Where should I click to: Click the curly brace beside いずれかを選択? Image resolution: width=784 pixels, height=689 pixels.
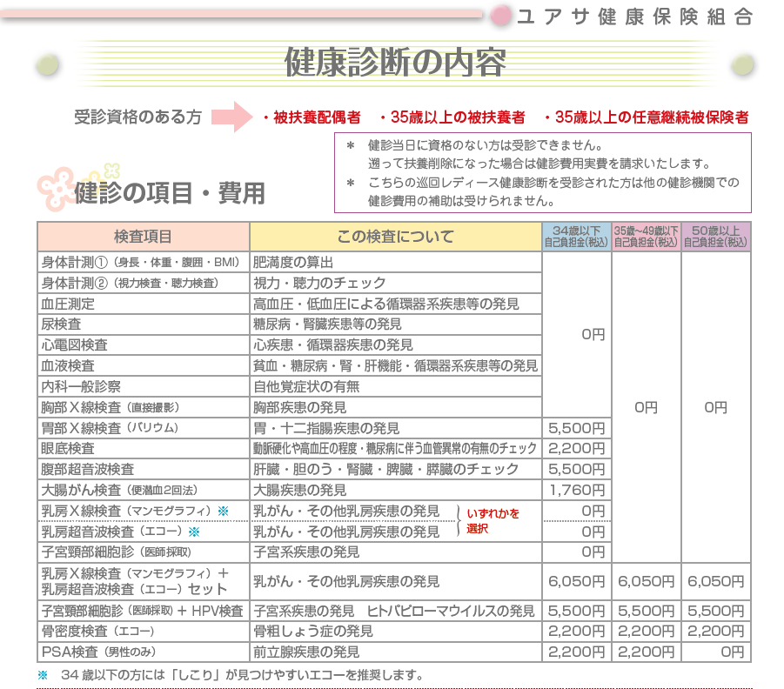(x=458, y=521)
